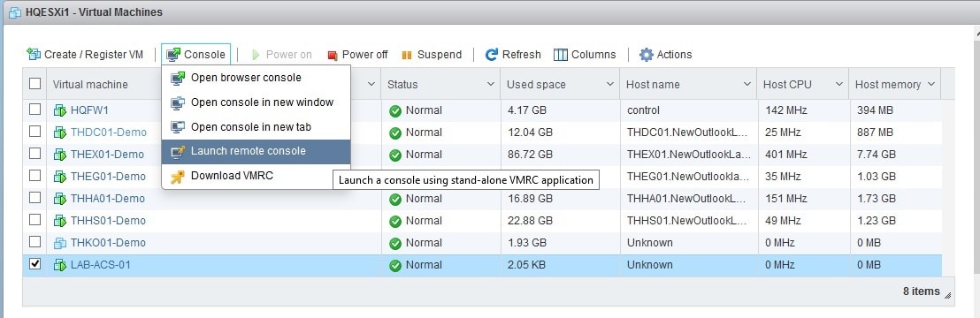Click the Refresh button label
This screenshot has width=980, height=318.
coord(521,55)
